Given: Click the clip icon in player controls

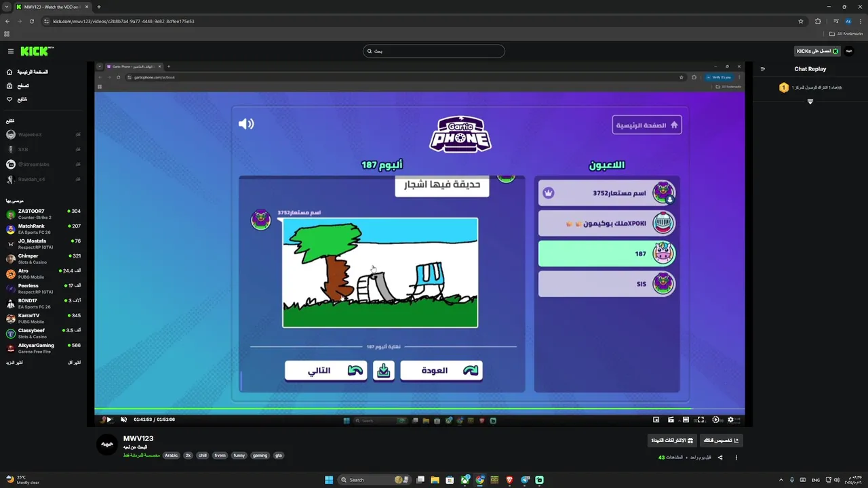Looking at the screenshot, I should [671, 420].
